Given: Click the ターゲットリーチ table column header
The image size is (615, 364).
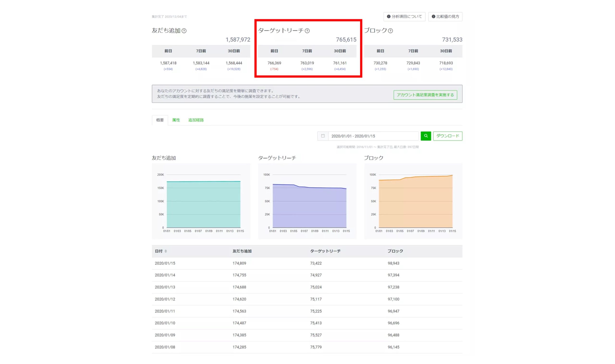Looking at the screenshot, I should coord(325,251).
